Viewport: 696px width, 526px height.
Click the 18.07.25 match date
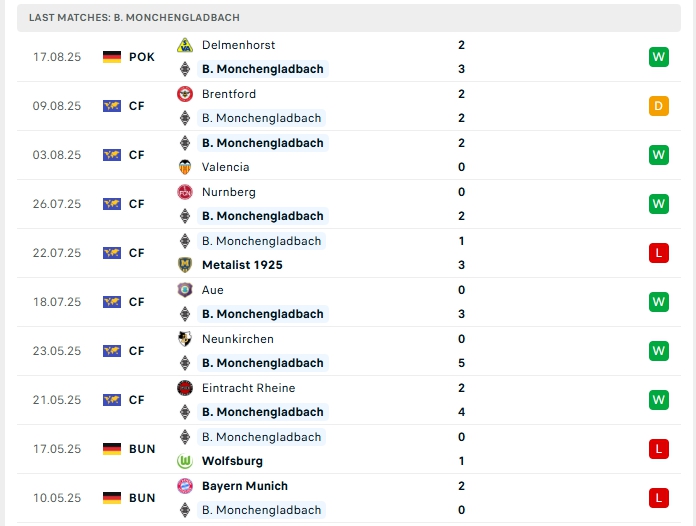[x=54, y=302]
